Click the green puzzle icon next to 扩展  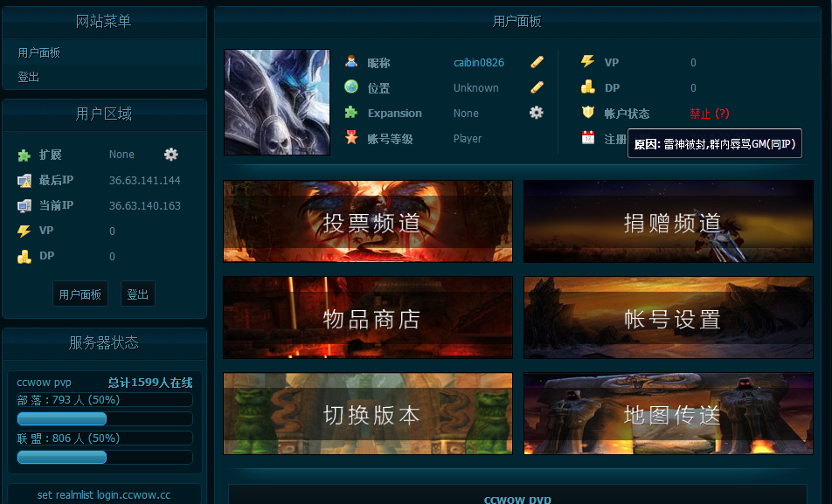(24, 155)
